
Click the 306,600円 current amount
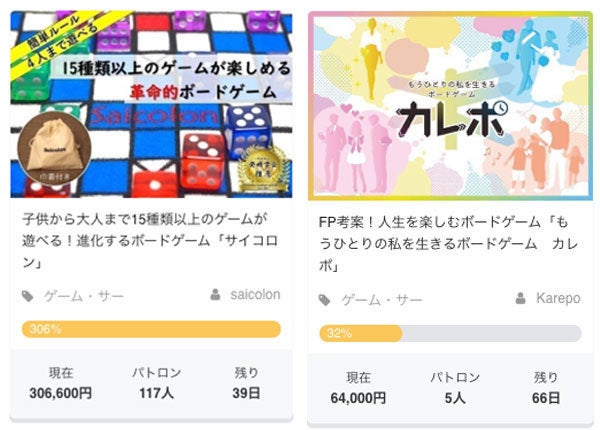coord(61,394)
